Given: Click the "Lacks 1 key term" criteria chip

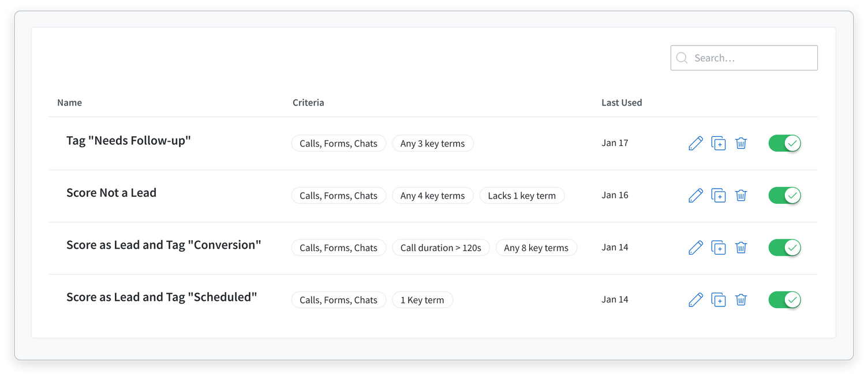Looking at the screenshot, I should (522, 196).
